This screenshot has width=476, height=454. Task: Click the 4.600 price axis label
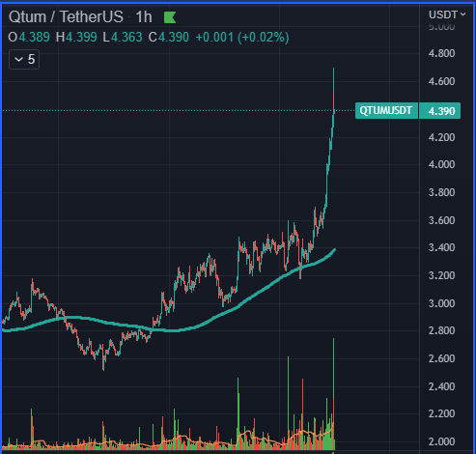click(x=441, y=81)
